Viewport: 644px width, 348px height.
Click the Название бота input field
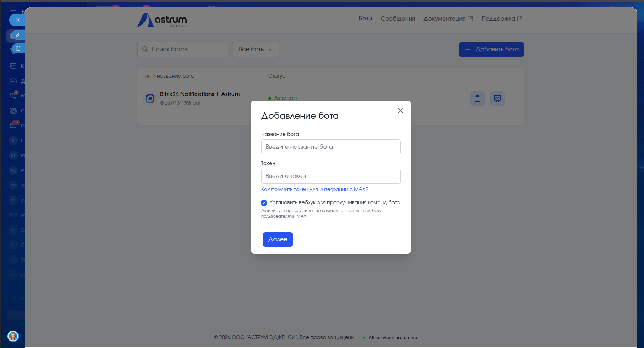click(x=331, y=147)
